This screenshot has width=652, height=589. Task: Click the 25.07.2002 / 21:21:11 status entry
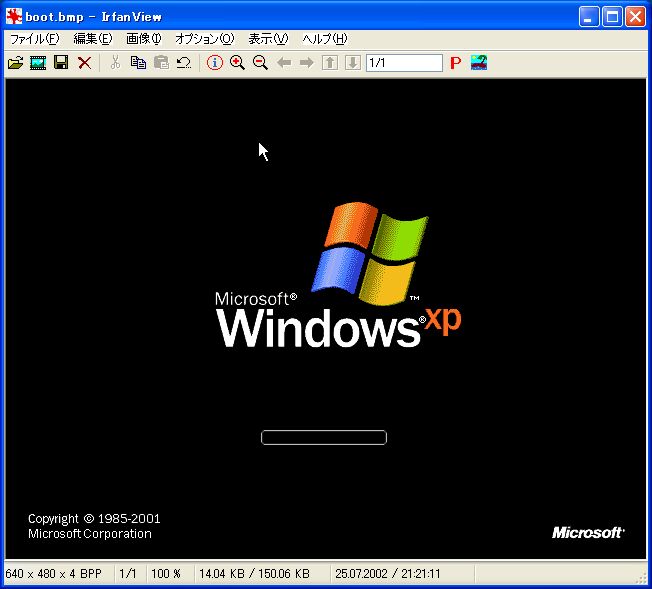(388, 574)
